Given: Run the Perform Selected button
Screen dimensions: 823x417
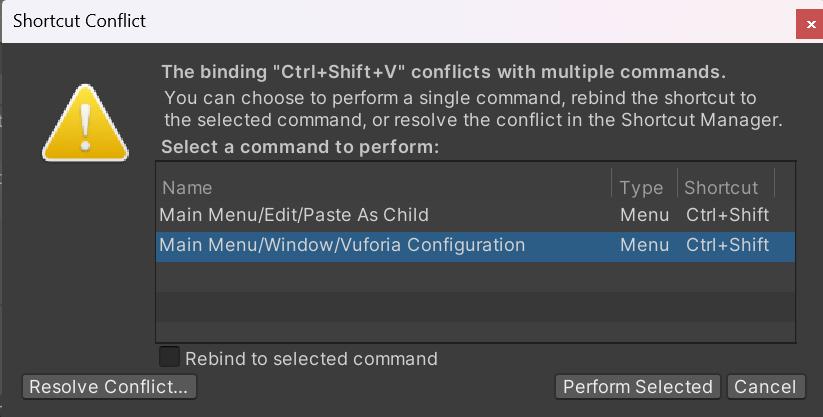Looking at the screenshot, I should 638,387.
